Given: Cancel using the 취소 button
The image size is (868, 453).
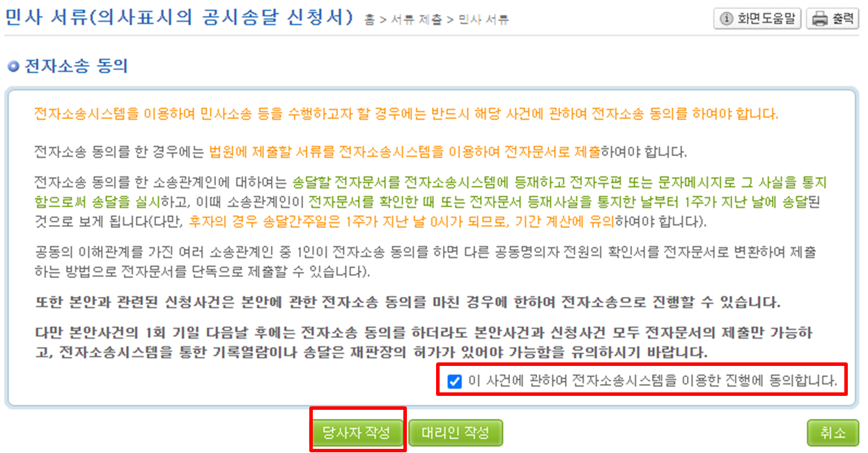Looking at the screenshot, I should [x=833, y=433].
